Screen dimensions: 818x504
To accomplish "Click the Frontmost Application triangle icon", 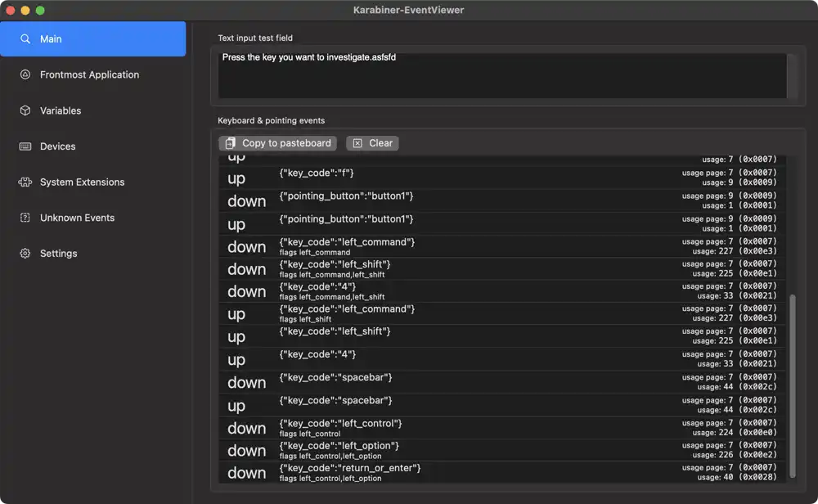I will pos(25,74).
